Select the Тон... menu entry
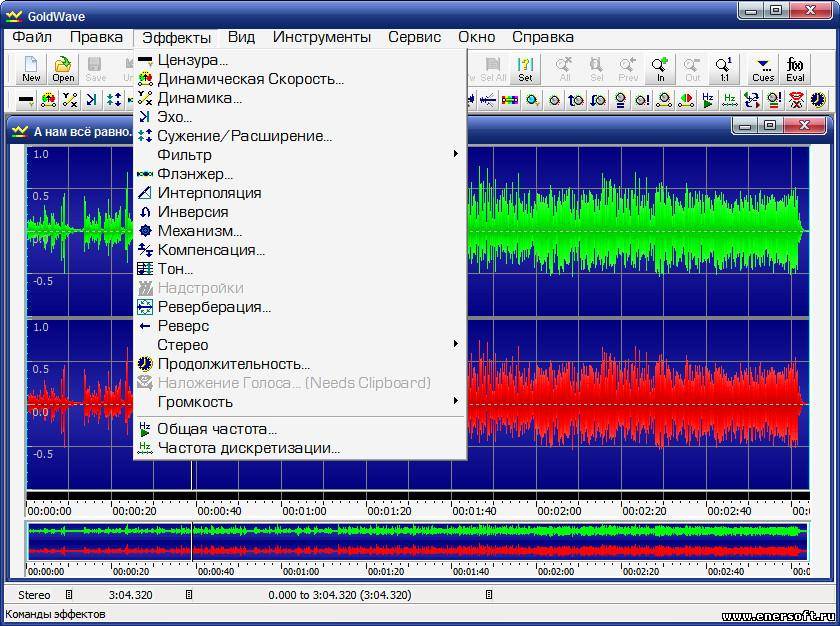 [300, 269]
